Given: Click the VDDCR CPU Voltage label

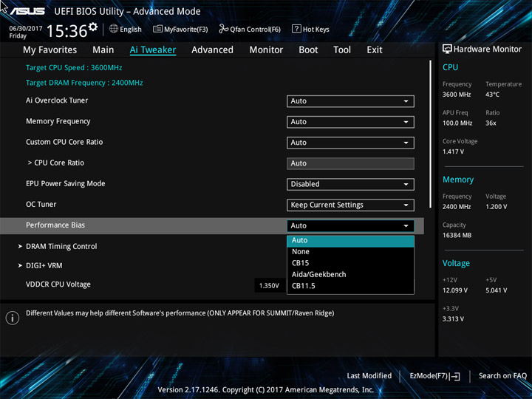Looking at the screenshot, I should [x=58, y=284].
